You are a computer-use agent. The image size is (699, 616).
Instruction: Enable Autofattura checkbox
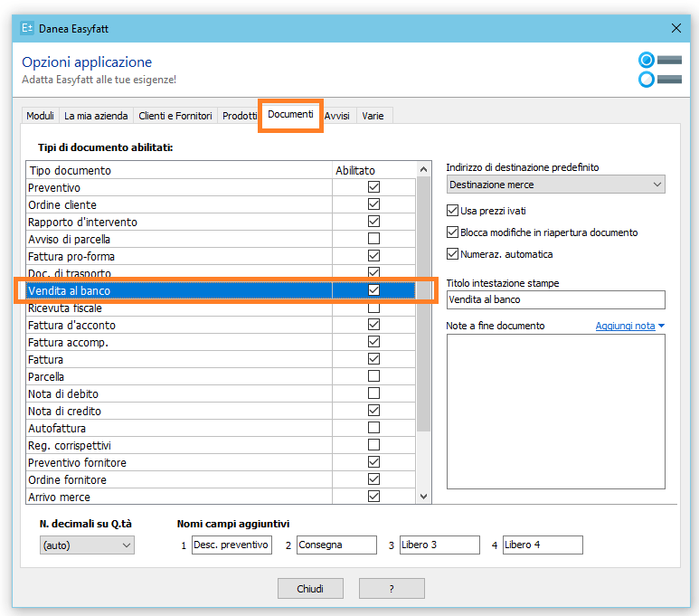tap(373, 427)
